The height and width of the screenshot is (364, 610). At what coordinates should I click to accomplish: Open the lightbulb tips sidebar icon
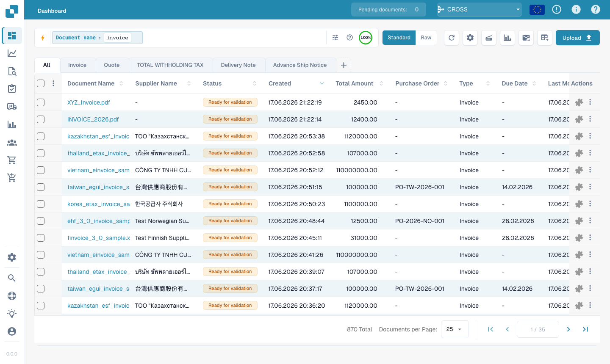tap(12, 314)
